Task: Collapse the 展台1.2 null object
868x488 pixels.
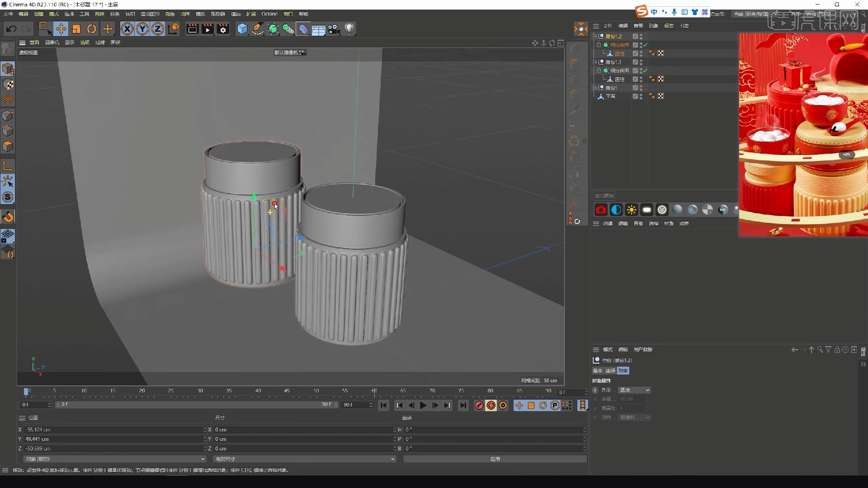Action: pos(594,36)
